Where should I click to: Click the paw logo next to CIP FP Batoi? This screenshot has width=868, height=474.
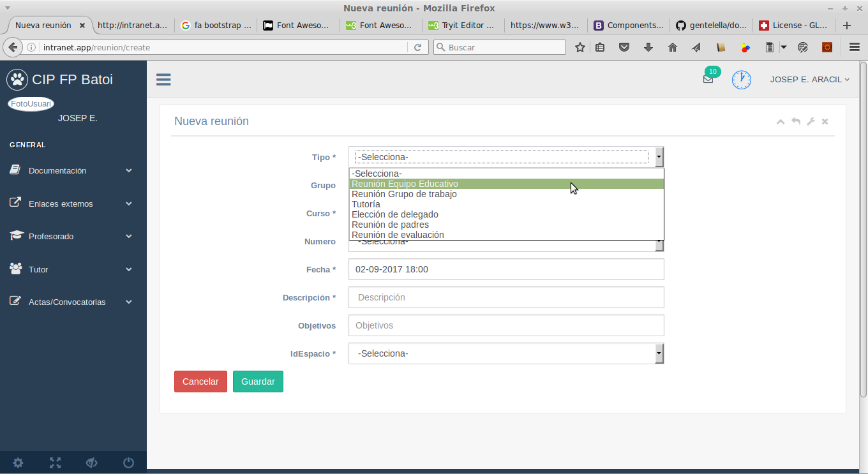tap(17, 80)
